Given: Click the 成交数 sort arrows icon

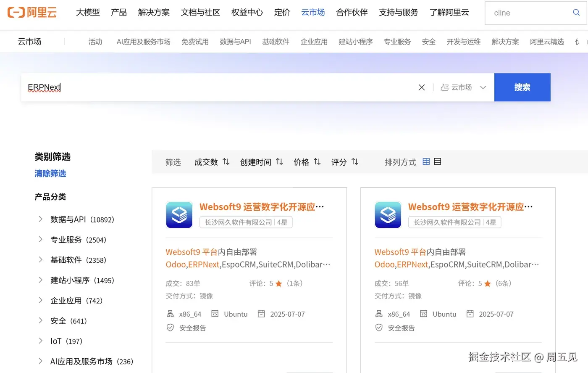Looking at the screenshot, I should (x=226, y=161).
